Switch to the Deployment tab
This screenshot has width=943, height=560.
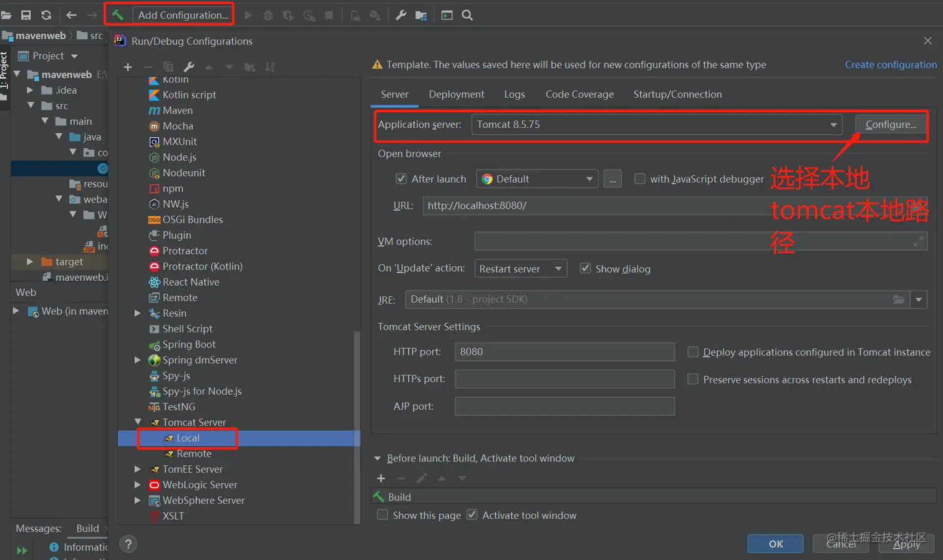[x=457, y=94]
